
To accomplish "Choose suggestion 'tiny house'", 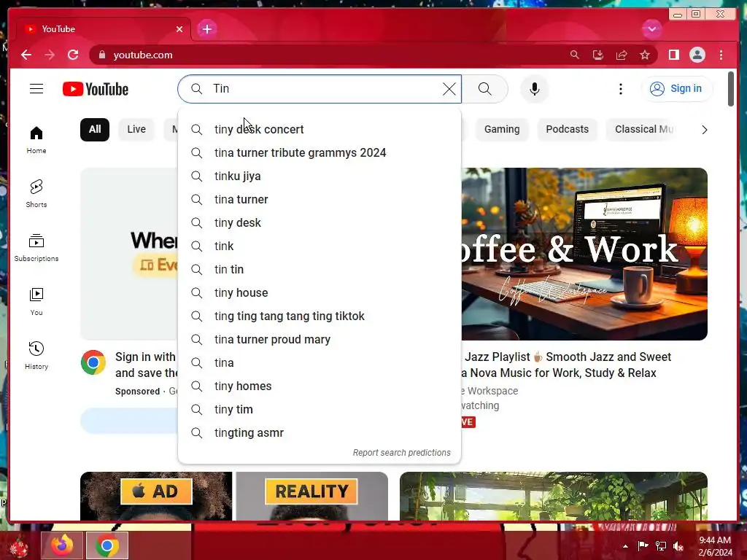I will point(320,292).
